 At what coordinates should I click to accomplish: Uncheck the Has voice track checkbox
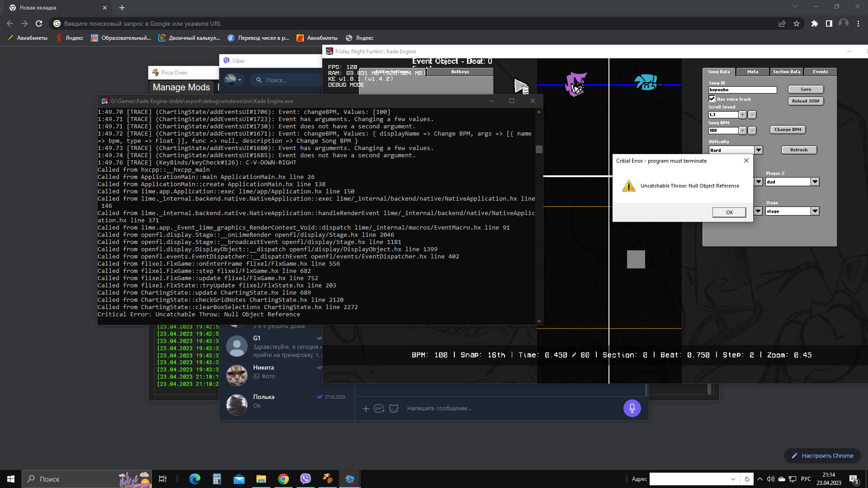coord(712,99)
